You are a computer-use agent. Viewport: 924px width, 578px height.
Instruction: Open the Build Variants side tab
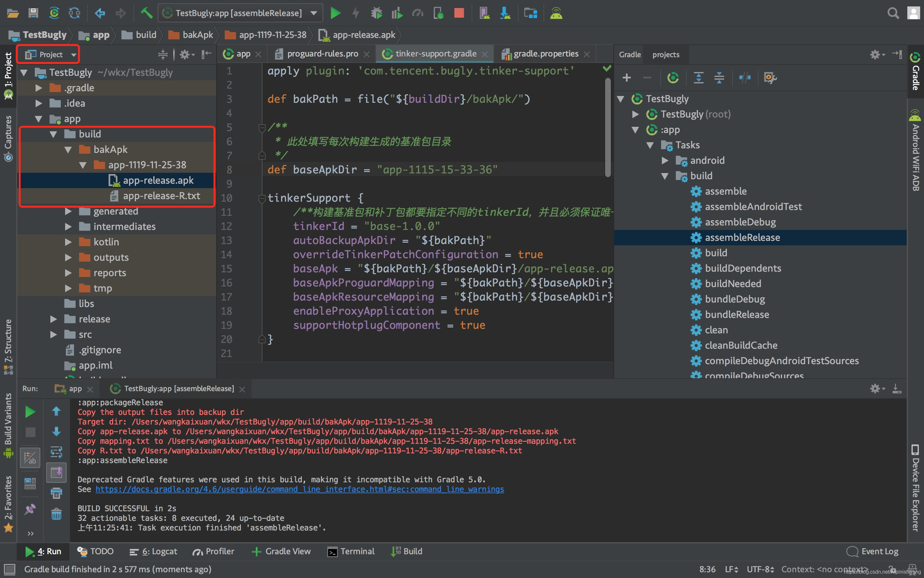coord(8,425)
